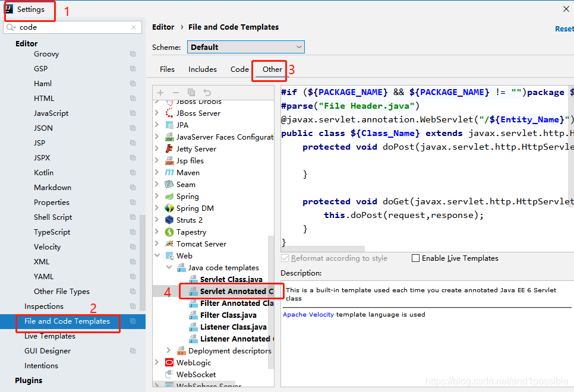This screenshot has width=574, height=392.
Task: Switch to the Includes tab
Action: pyautogui.click(x=203, y=69)
